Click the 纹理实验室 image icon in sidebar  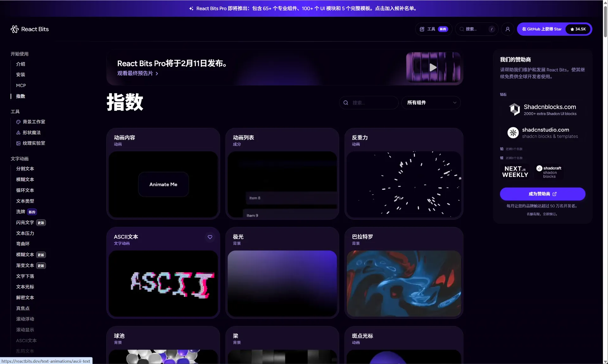point(18,143)
